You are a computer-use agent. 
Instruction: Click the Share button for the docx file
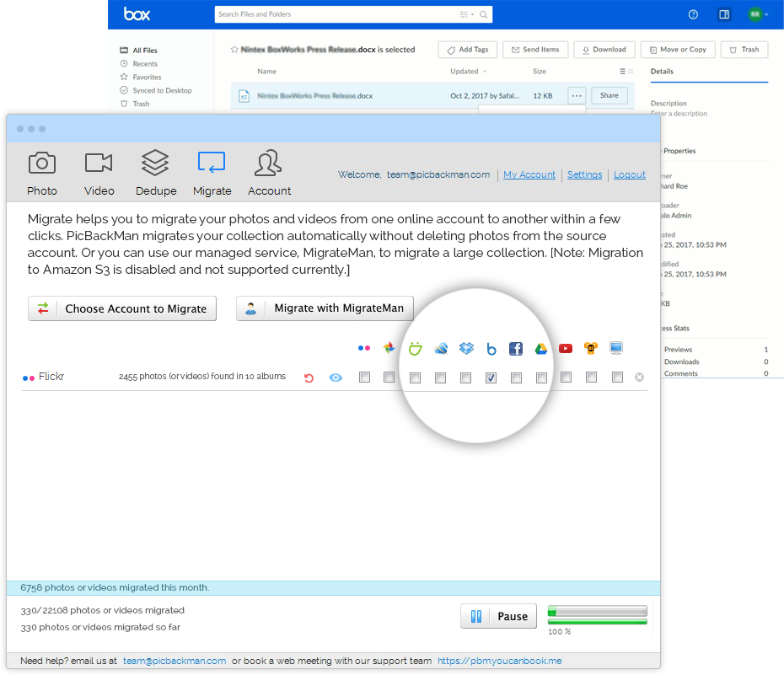pos(609,95)
